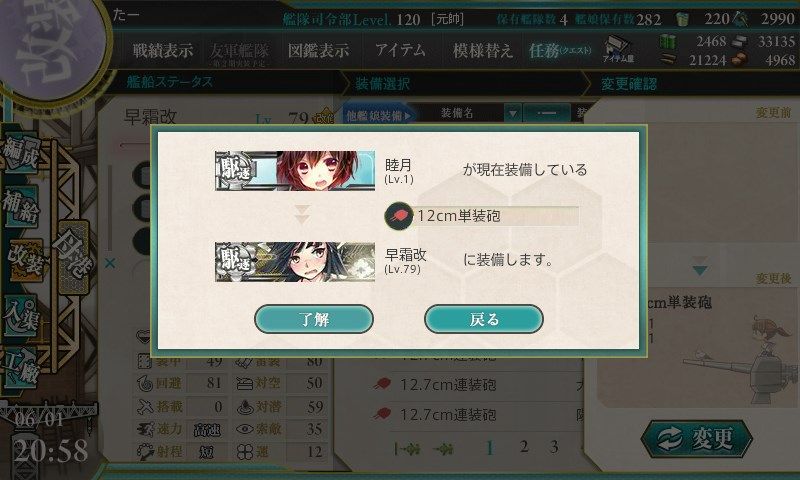Image resolution: width=800 pixels, height=480 pixels.
Task: Toggle the 他艦娘装備 filter
Action: click(x=378, y=115)
